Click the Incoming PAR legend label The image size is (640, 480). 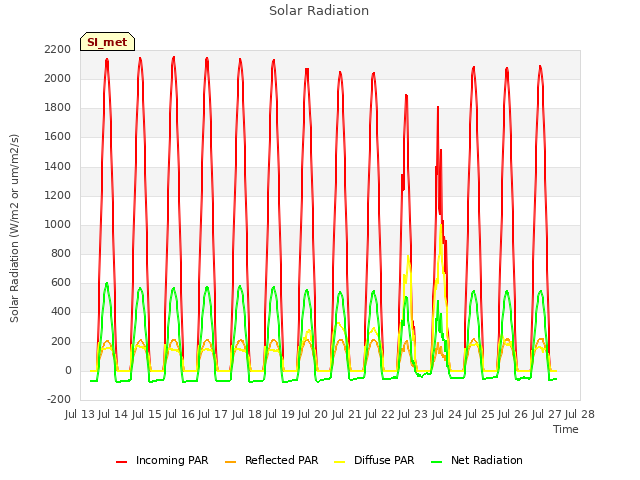tap(172, 460)
